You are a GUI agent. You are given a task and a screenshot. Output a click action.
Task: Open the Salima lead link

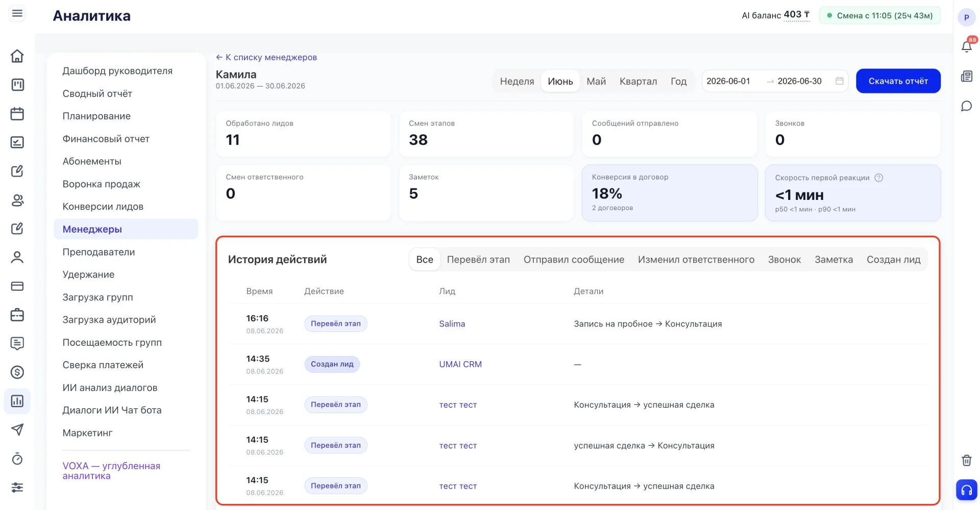coord(452,324)
